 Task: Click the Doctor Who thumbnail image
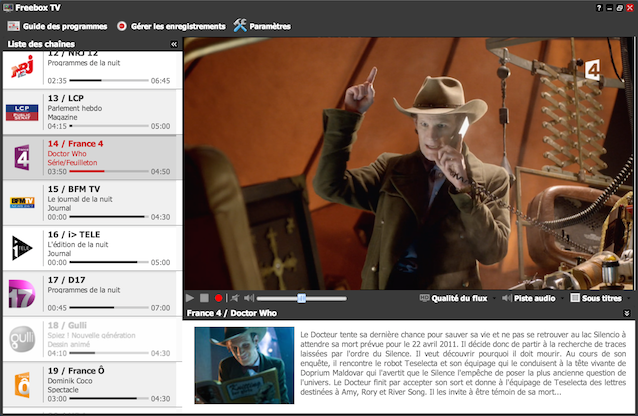point(244,365)
